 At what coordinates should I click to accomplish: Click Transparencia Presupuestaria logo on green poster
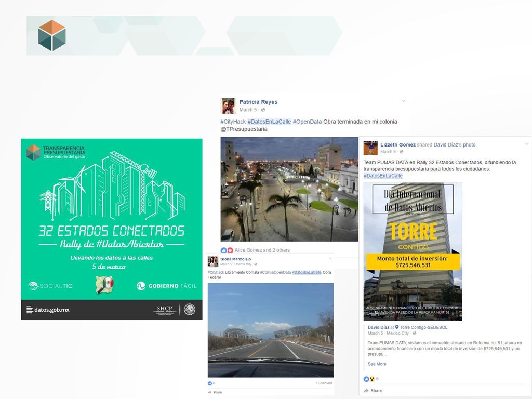tap(56, 152)
